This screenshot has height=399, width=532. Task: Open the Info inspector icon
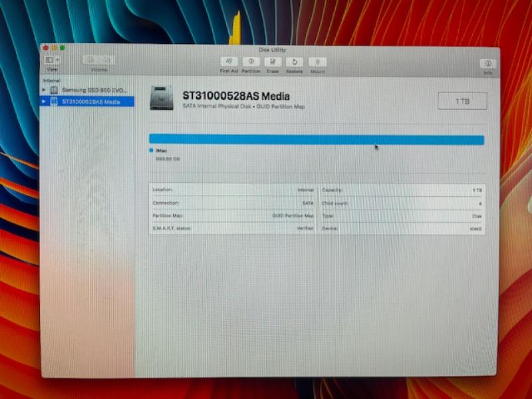488,63
